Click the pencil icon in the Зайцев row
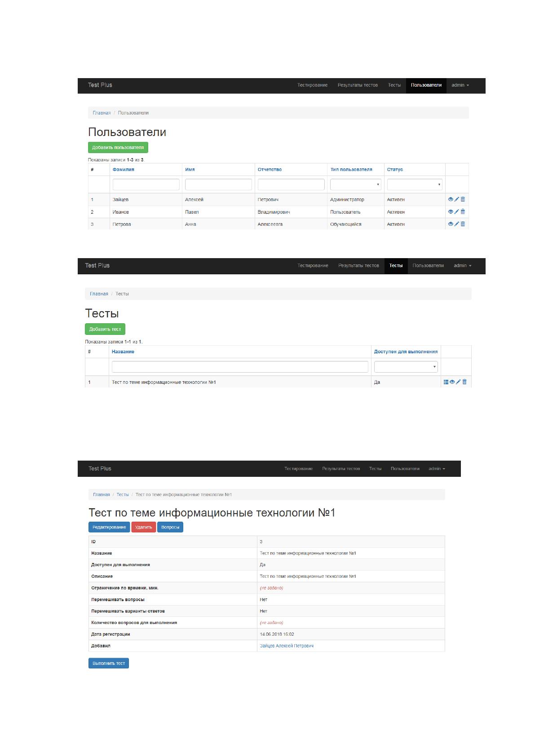535x756 pixels. (x=456, y=199)
